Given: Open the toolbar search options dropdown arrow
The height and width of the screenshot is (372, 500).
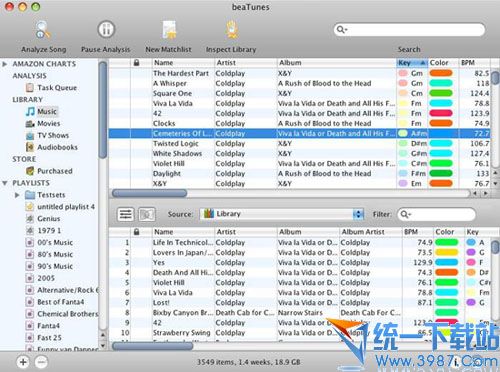Looking at the screenshot, I should [346, 30].
